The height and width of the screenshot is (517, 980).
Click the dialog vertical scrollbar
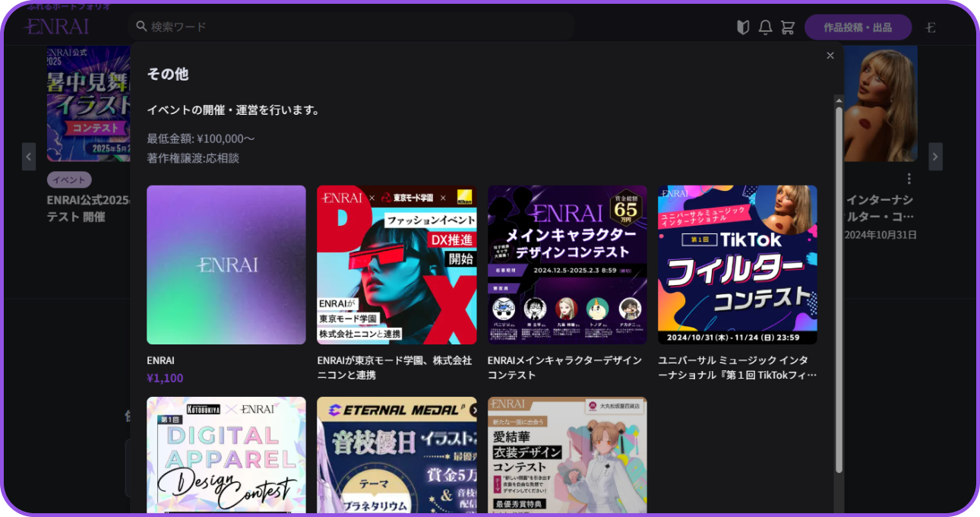839,289
